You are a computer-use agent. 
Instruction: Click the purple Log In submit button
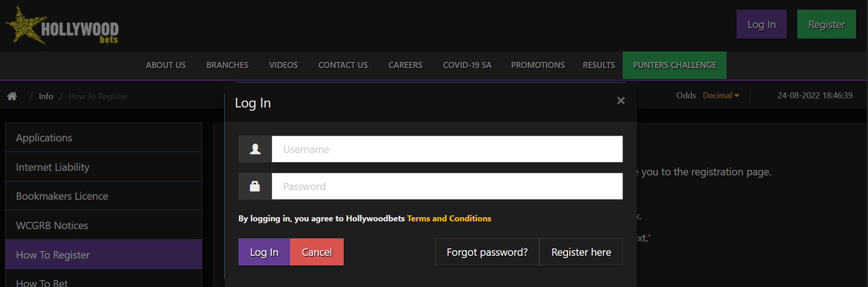[x=264, y=252]
